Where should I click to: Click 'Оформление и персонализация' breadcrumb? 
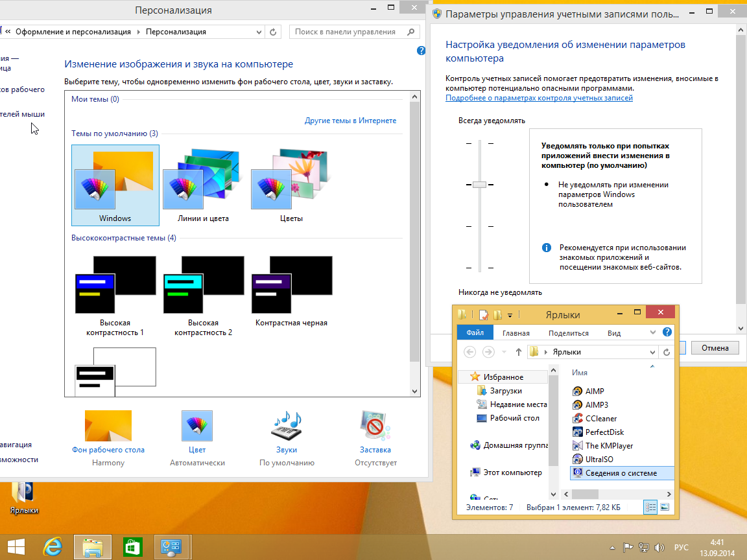tap(73, 32)
